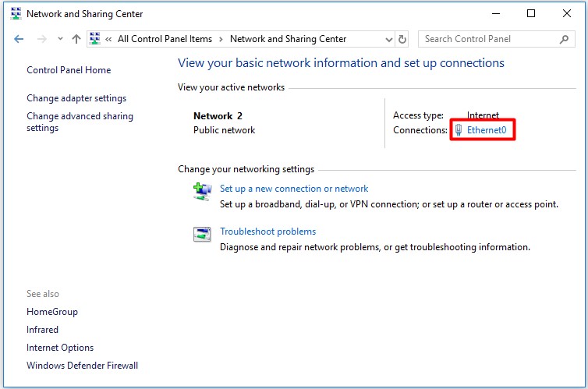Screen dimensions: 588x389
Task: Open Change advanced sharing settings
Action: click(x=80, y=122)
